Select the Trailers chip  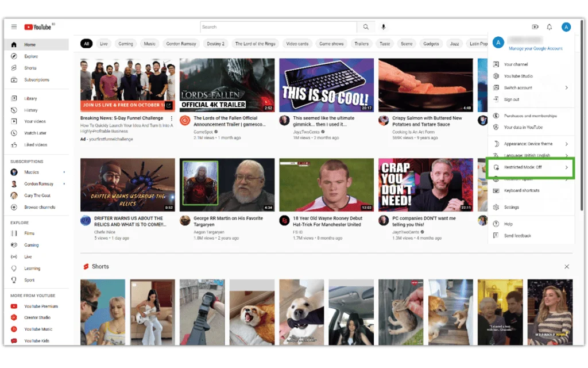click(x=362, y=44)
